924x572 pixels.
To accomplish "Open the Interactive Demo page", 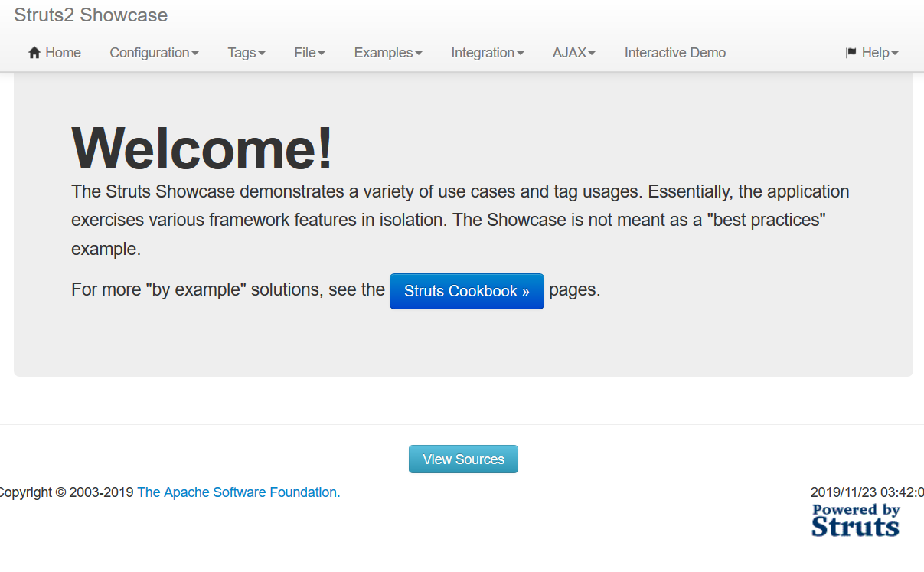I will coord(675,53).
